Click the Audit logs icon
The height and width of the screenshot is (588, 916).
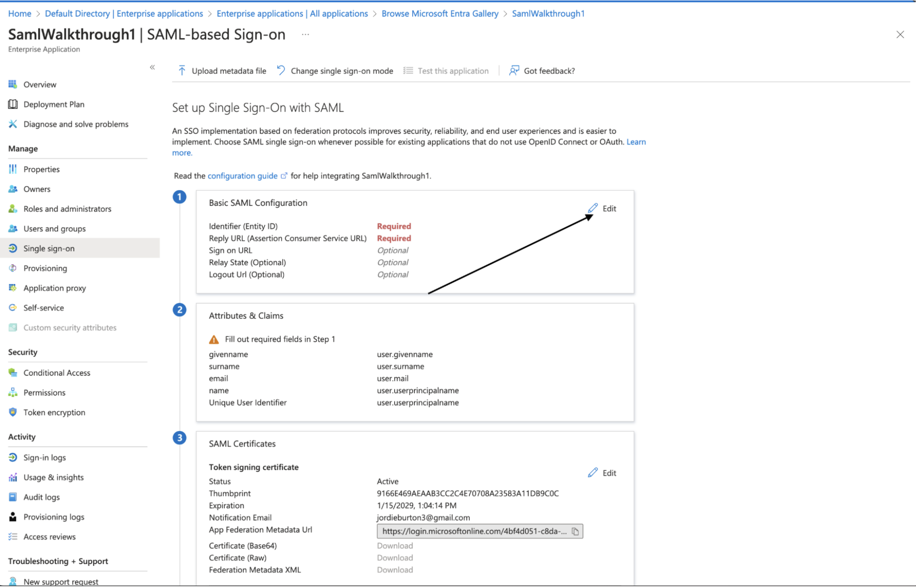point(13,497)
